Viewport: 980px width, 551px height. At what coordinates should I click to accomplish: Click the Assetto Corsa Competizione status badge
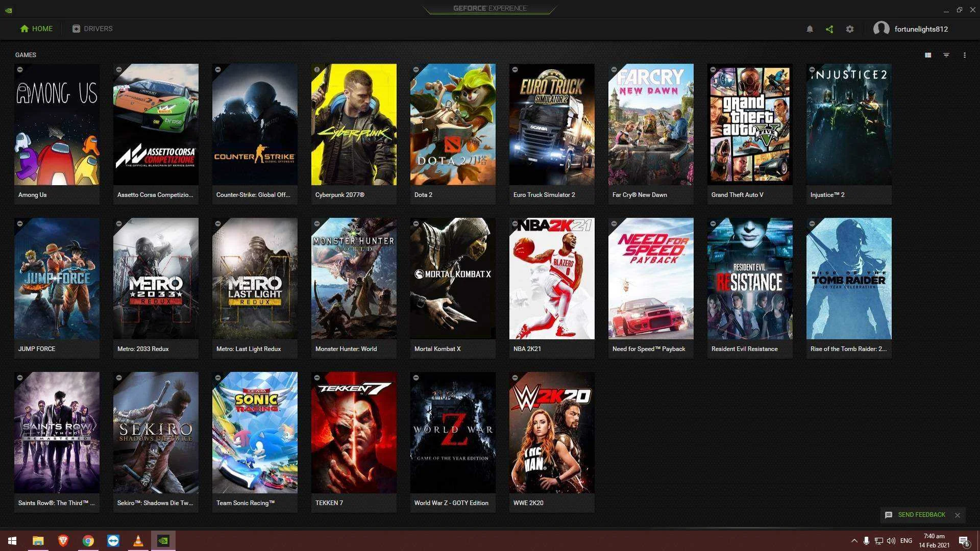(x=119, y=69)
